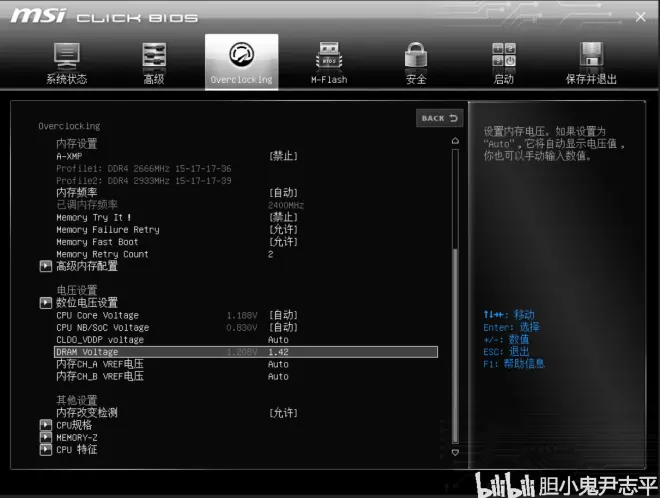Click the 2400MHz adjusted frequency value
The width and height of the screenshot is (660, 498).
(286, 205)
